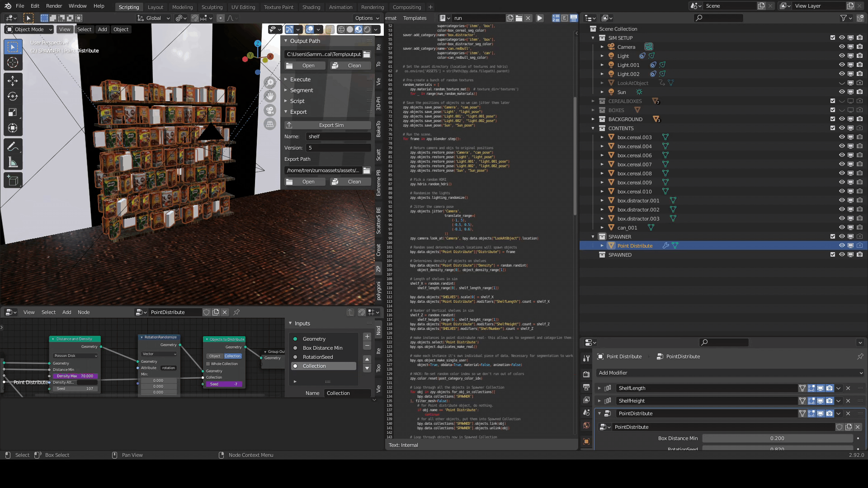The image size is (868, 488).
Task: Switch orthographic/perspective grid icon
Action: 270,124
